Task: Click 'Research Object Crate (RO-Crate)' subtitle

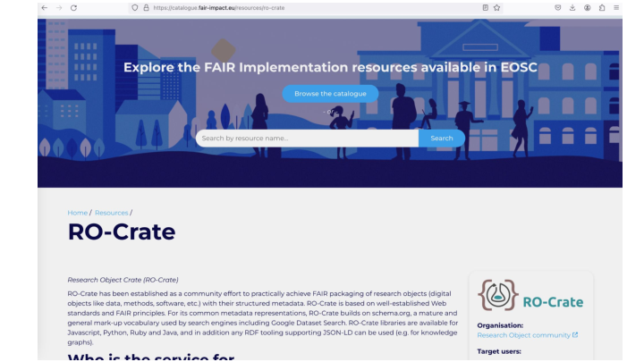Action: click(x=123, y=280)
